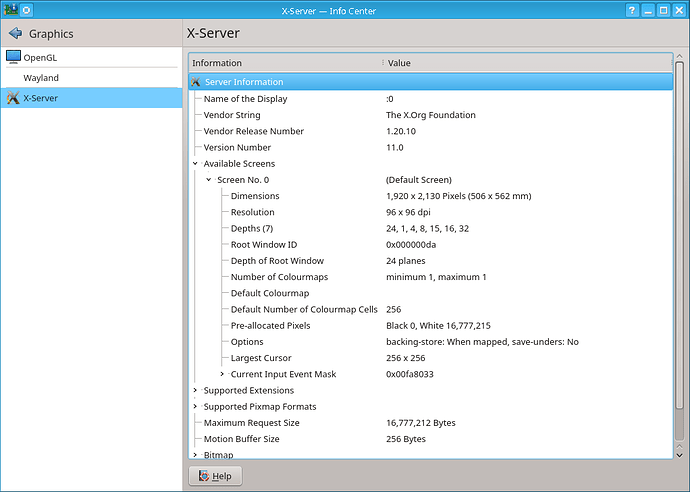Select Default Number of Colourmap Cells row
The height and width of the screenshot is (492, 690).
tap(431, 309)
